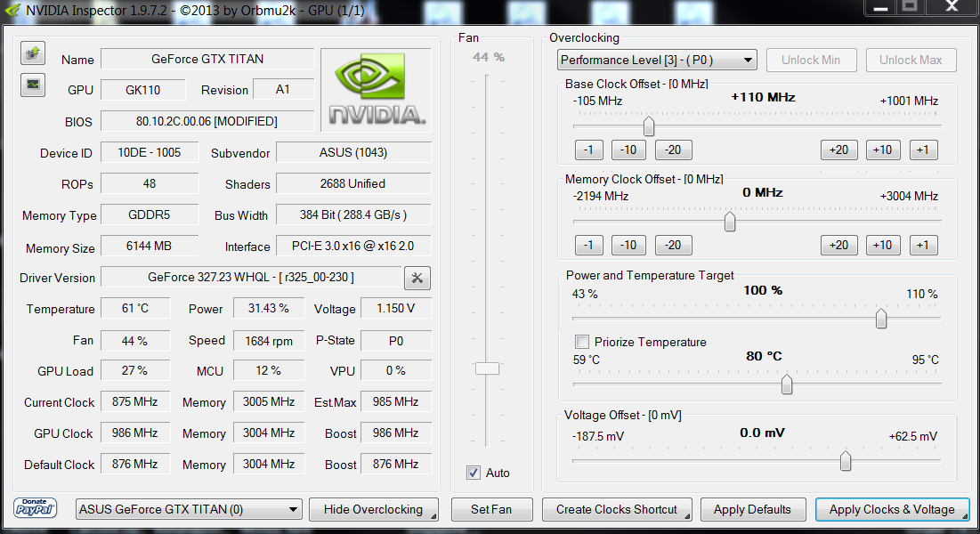Click the Subvendor ASUS (1043) field
980x534 pixels.
click(x=353, y=152)
